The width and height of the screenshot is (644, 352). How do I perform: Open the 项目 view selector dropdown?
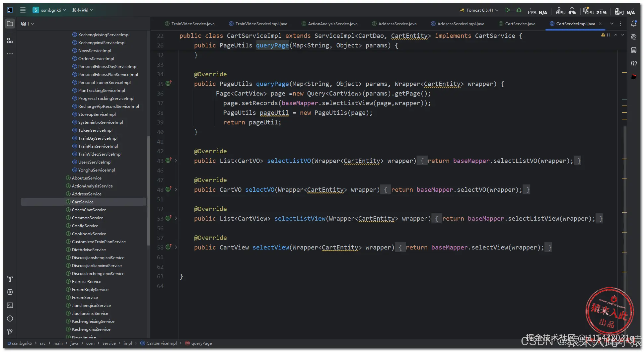(28, 24)
